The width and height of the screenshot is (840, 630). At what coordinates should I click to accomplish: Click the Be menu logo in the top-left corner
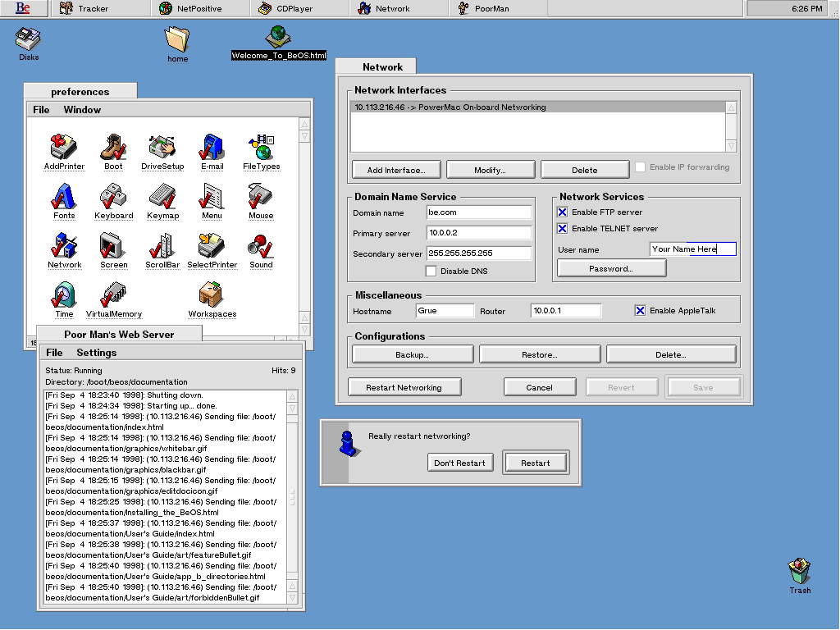coord(23,8)
